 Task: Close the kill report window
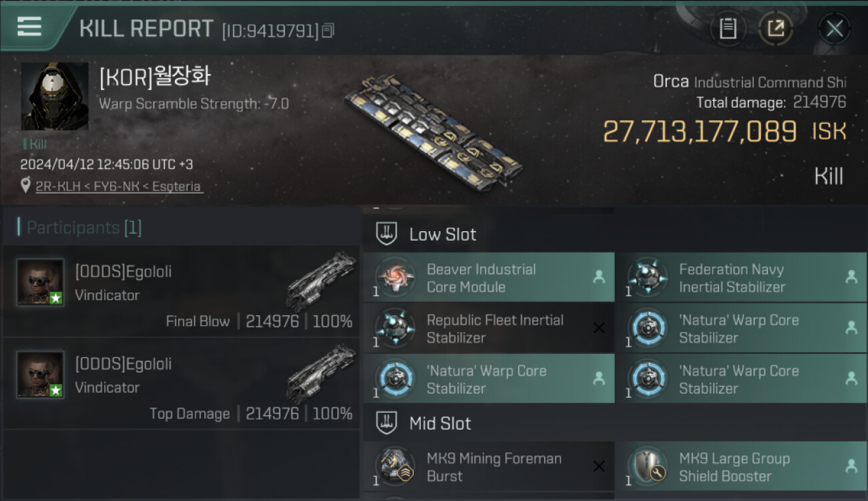[x=834, y=29]
